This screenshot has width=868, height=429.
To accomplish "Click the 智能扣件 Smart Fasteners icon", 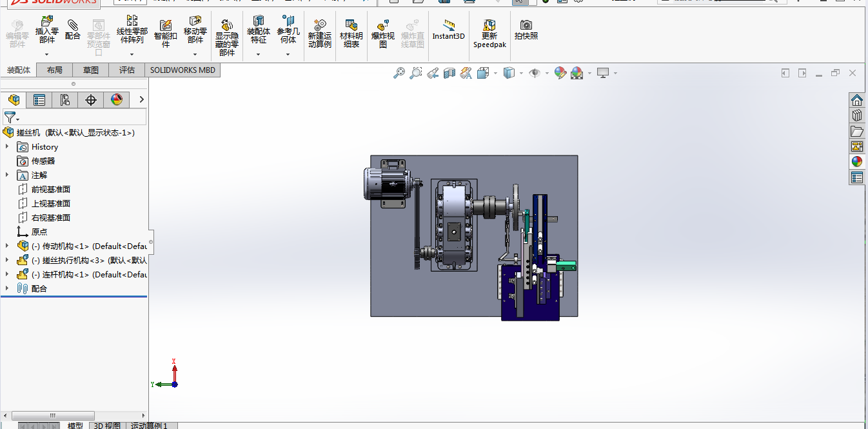I will pos(166,34).
